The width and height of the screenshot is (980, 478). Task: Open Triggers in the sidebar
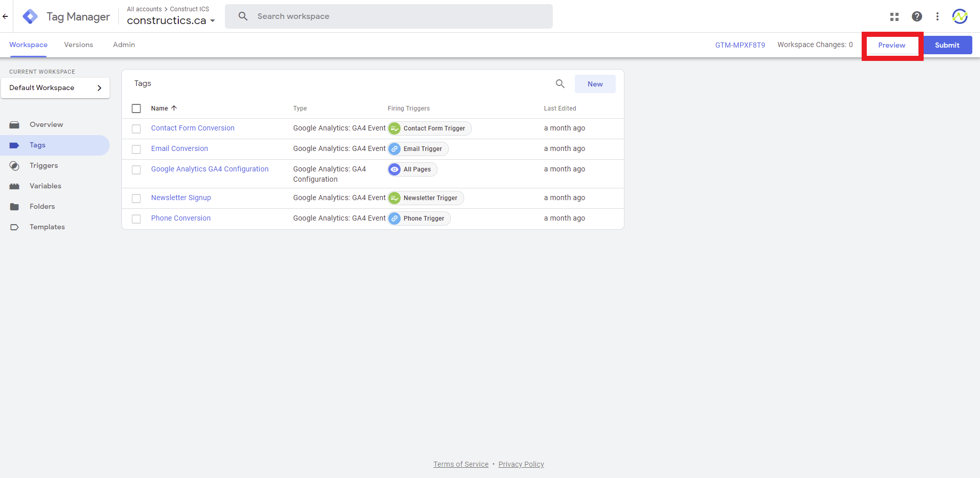pos(44,165)
